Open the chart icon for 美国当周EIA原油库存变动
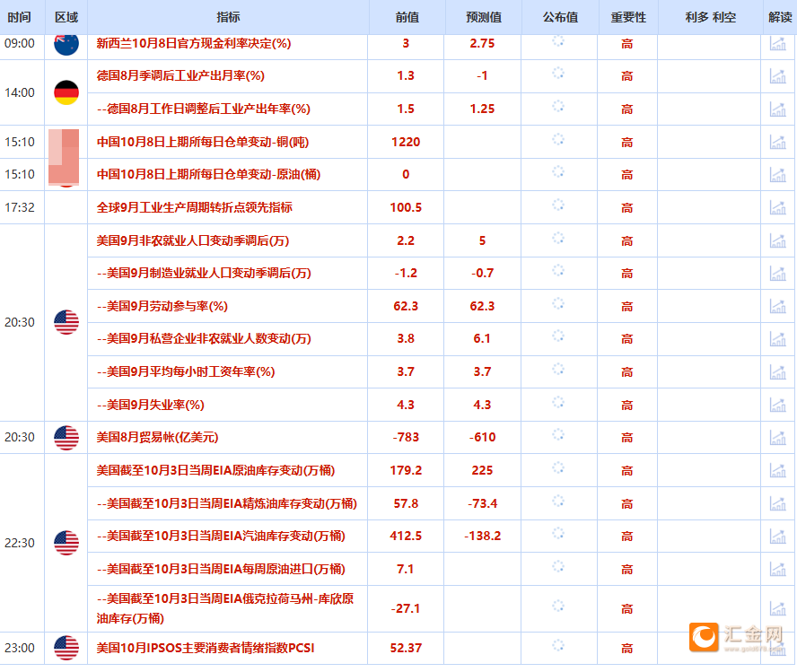This screenshot has height=672, width=797. [x=777, y=470]
